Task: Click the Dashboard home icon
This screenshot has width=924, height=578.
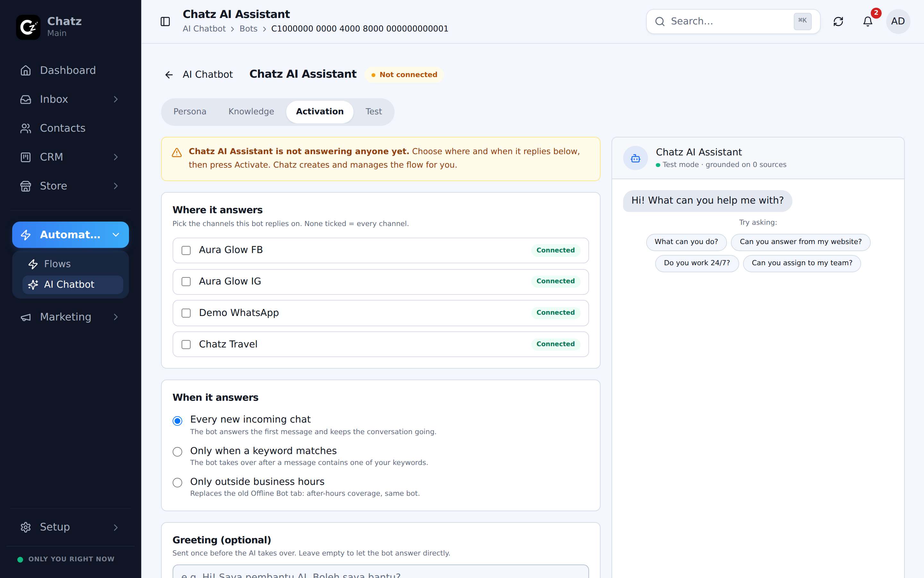Action: tap(26, 70)
